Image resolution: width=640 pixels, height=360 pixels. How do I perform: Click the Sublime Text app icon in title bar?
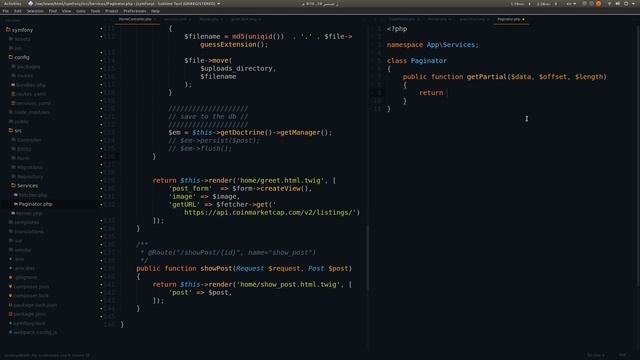click(x=31, y=3)
